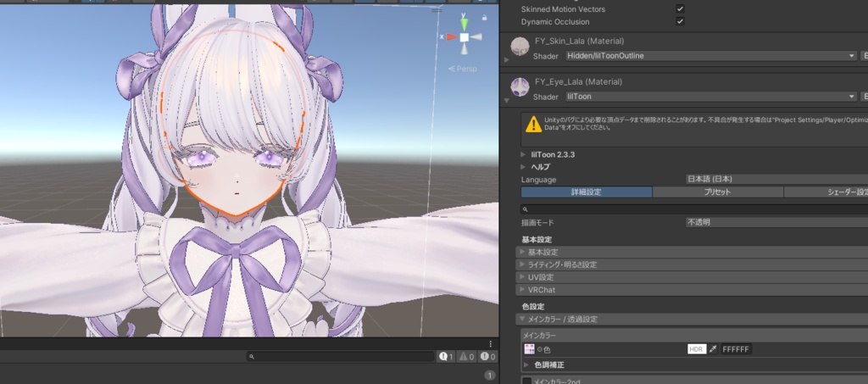
Task: Expand the 色調補正 foldout
Action: [526, 365]
